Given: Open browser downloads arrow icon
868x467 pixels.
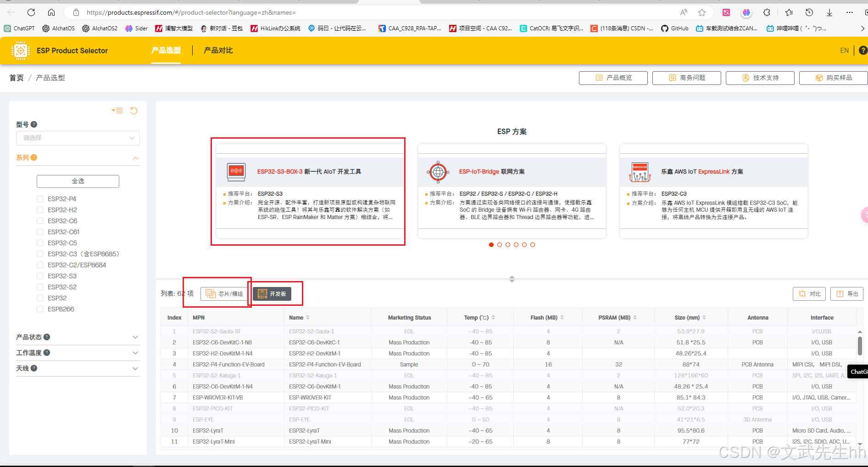Looking at the screenshot, I should click(829, 12).
